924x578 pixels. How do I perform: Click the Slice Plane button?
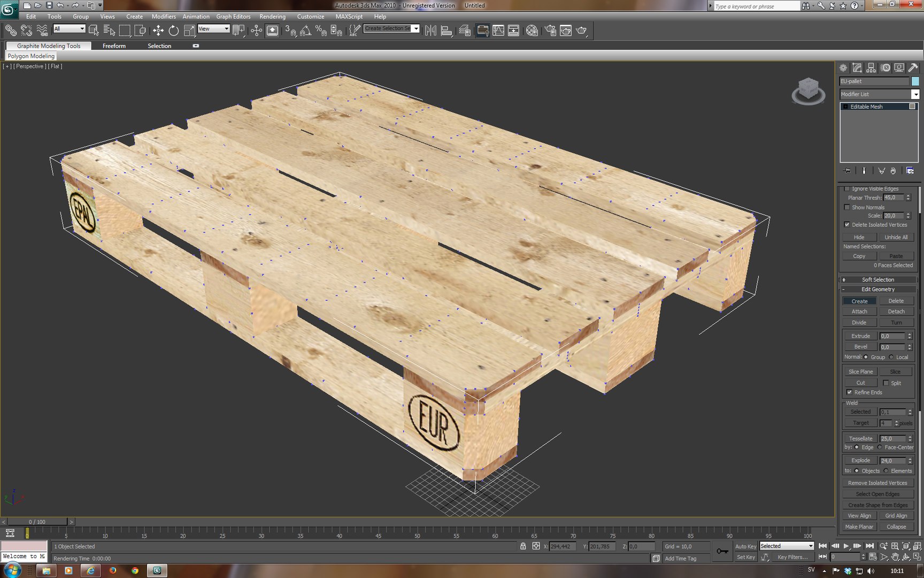pos(860,371)
